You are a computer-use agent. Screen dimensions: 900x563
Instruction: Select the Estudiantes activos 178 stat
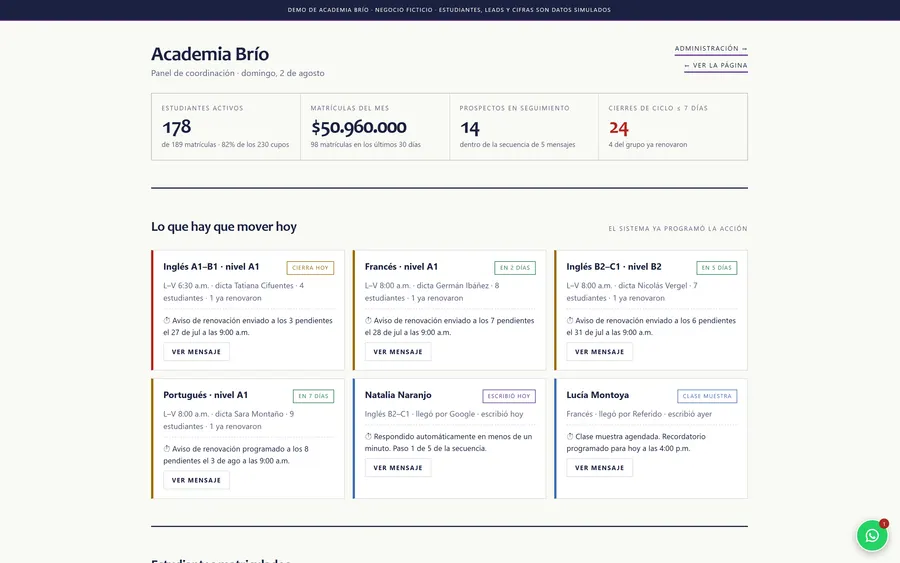pyautogui.click(x=176, y=127)
